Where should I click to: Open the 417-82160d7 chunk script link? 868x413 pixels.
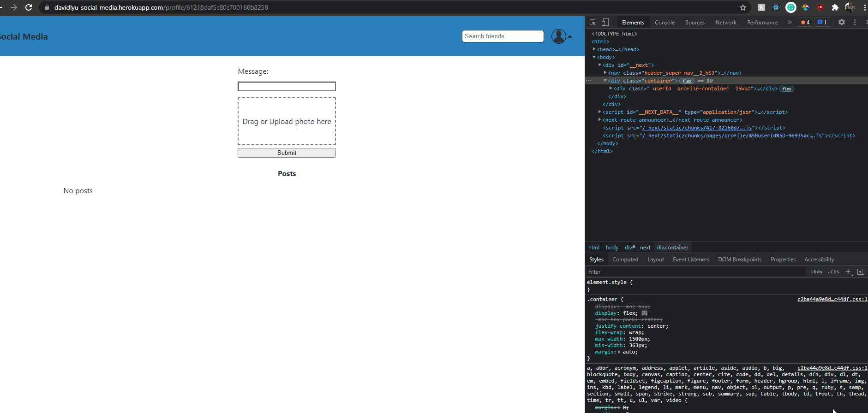(698, 128)
